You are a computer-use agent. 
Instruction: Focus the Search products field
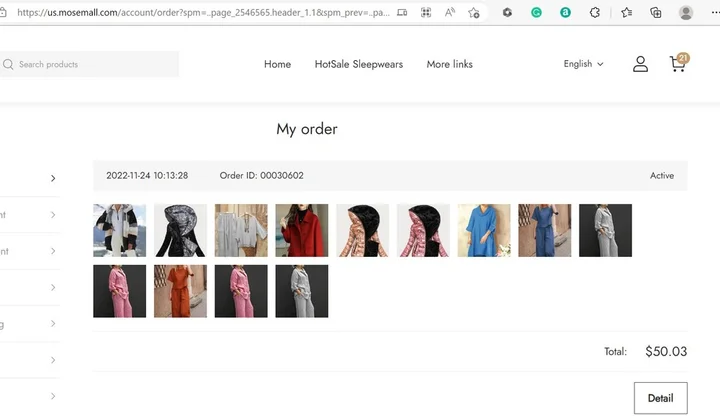coord(90,64)
